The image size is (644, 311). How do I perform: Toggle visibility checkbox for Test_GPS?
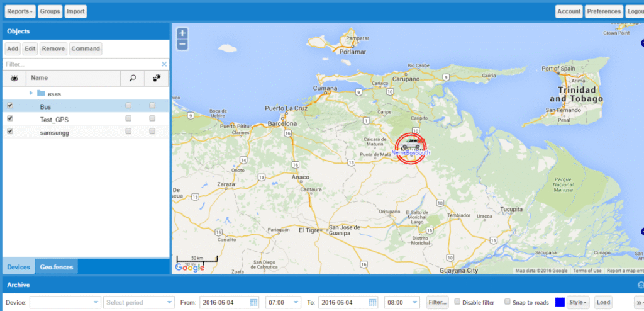9,118
